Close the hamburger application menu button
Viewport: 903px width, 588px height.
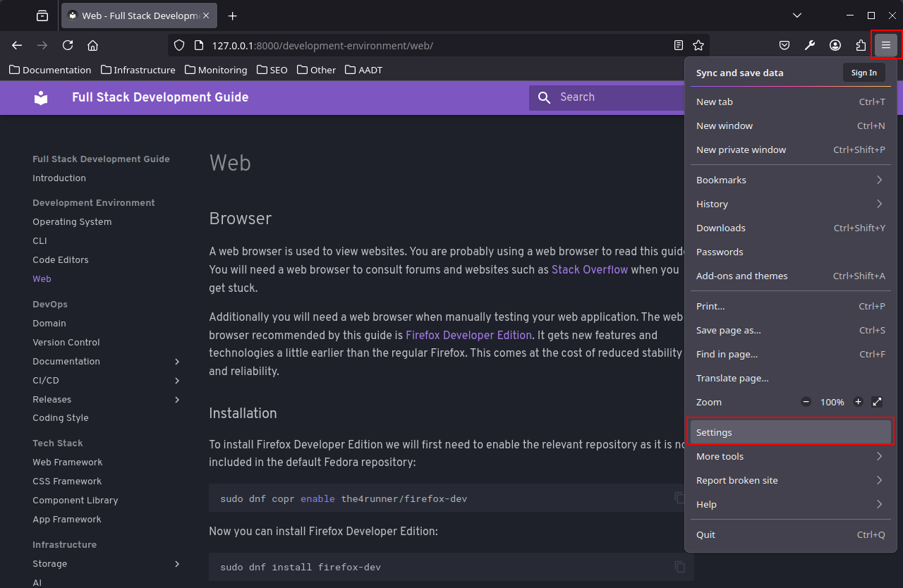point(886,45)
